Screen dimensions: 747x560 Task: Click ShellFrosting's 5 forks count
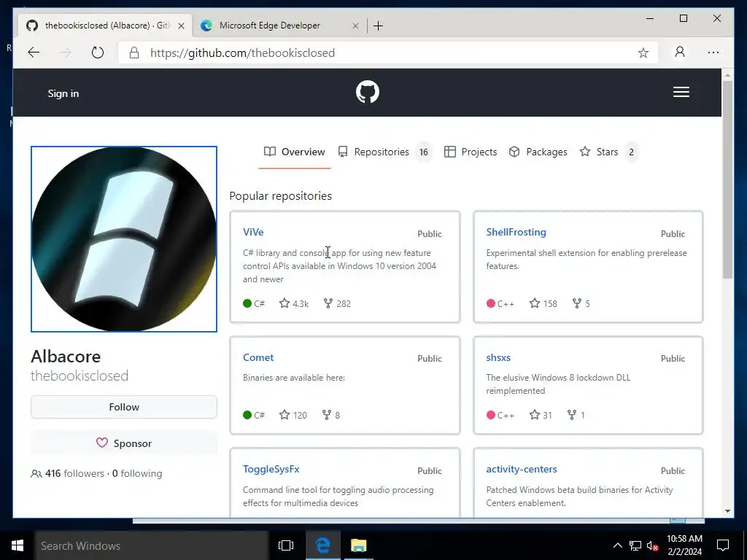click(x=581, y=303)
